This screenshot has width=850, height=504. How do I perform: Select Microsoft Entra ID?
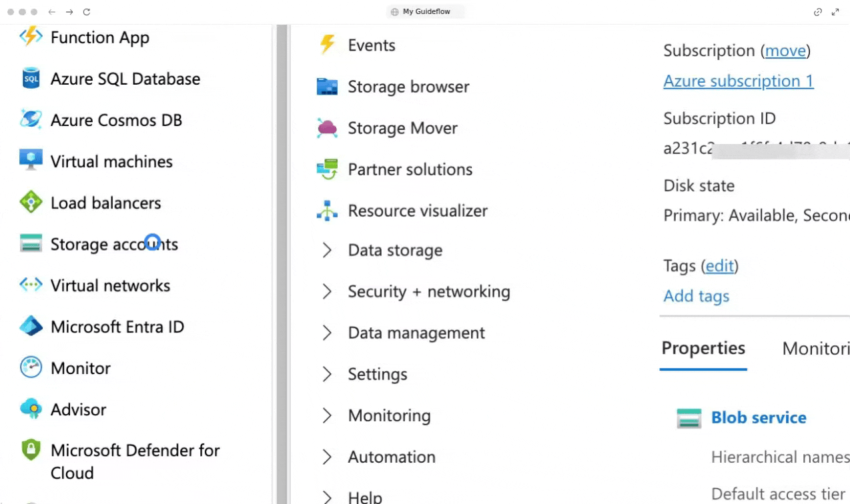[117, 327]
